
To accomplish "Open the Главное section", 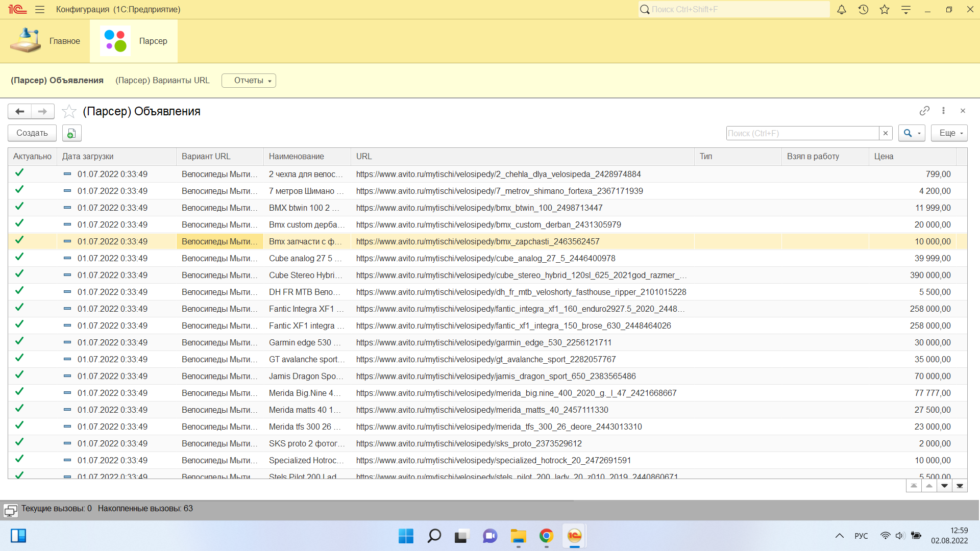I will click(x=45, y=41).
